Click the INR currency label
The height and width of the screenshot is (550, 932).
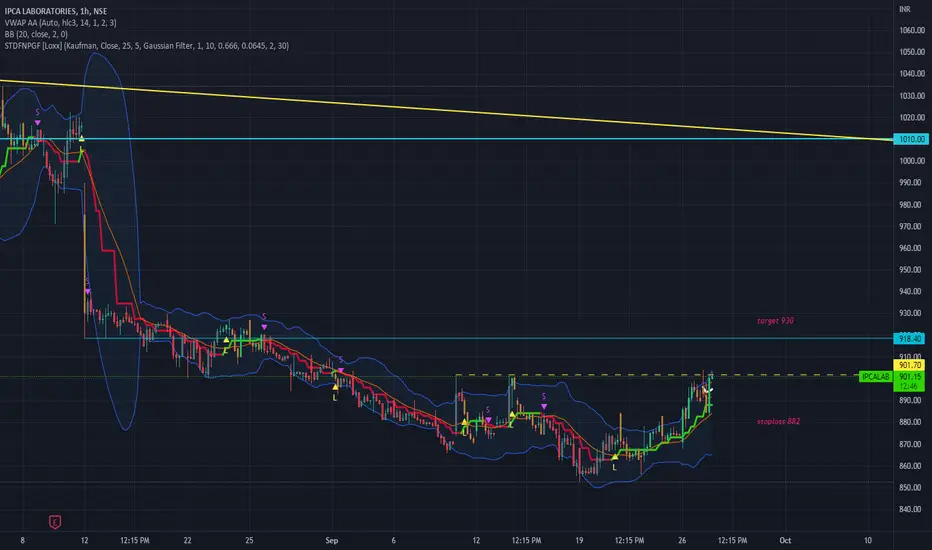pos(905,10)
